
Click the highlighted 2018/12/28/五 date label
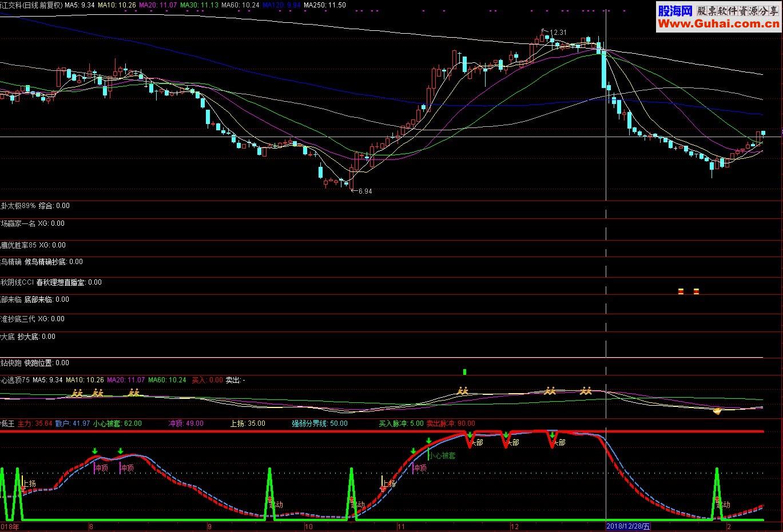point(629,527)
